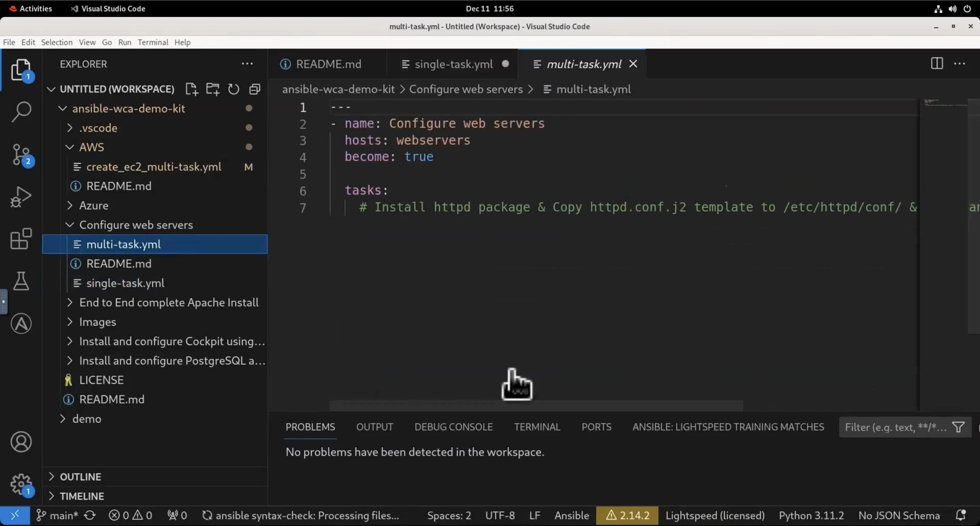This screenshot has height=526, width=980.
Task: Open the Testing flask icon
Action: point(21,281)
